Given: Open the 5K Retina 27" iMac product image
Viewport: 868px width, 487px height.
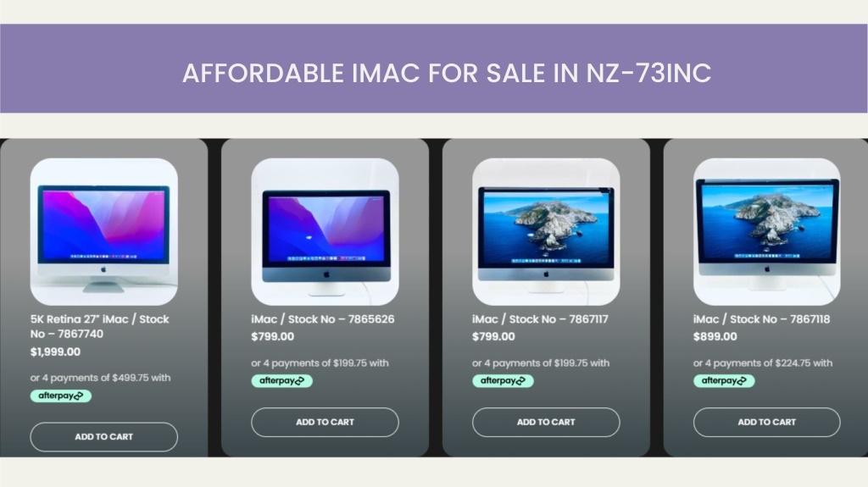Looking at the screenshot, I should 104,232.
